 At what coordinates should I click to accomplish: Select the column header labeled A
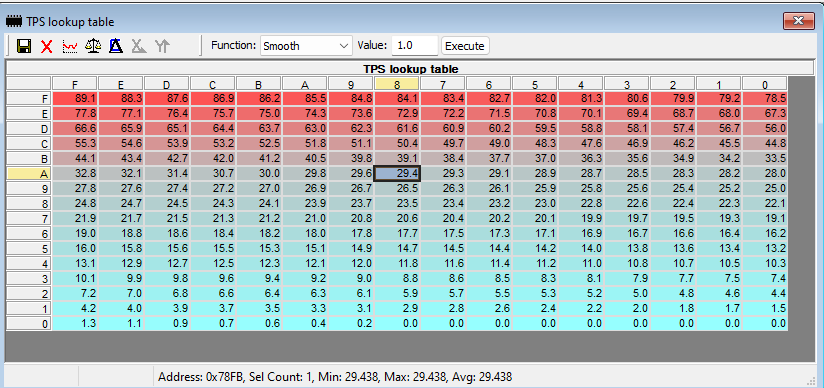click(x=305, y=83)
